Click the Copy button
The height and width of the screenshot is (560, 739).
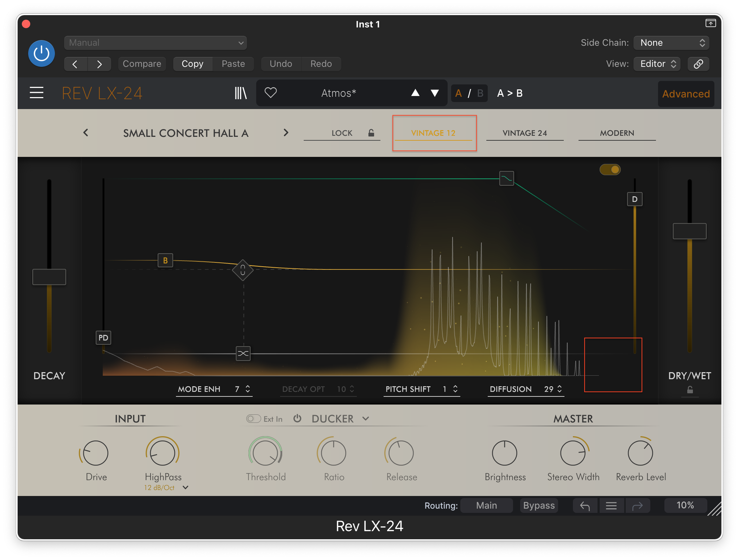[x=192, y=64]
